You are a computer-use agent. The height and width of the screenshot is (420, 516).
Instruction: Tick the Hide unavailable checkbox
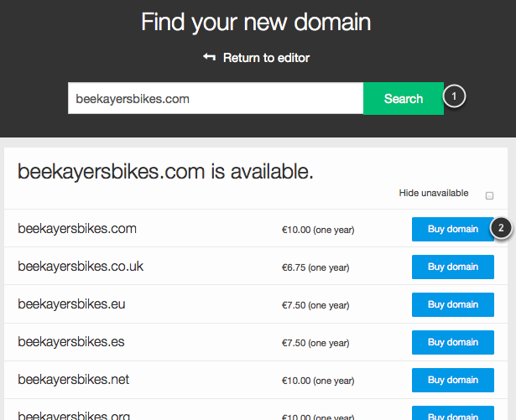pyautogui.click(x=489, y=195)
